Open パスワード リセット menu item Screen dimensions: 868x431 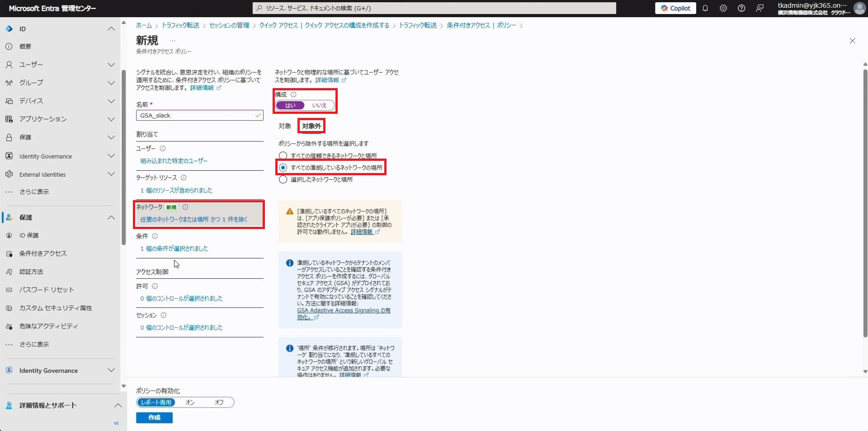pos(46,290)
